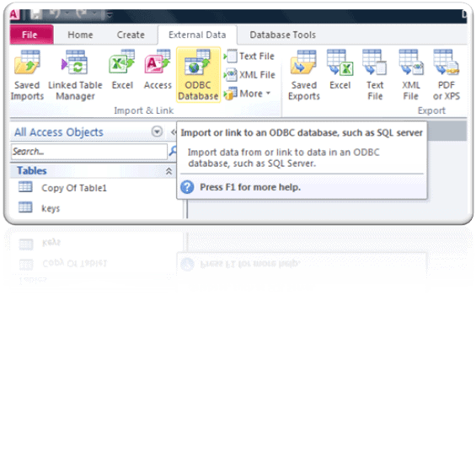Launch the Linked Table Manager
Image resolution: width=476 pixels, height=451 pixels.
[x=75, y=75]
